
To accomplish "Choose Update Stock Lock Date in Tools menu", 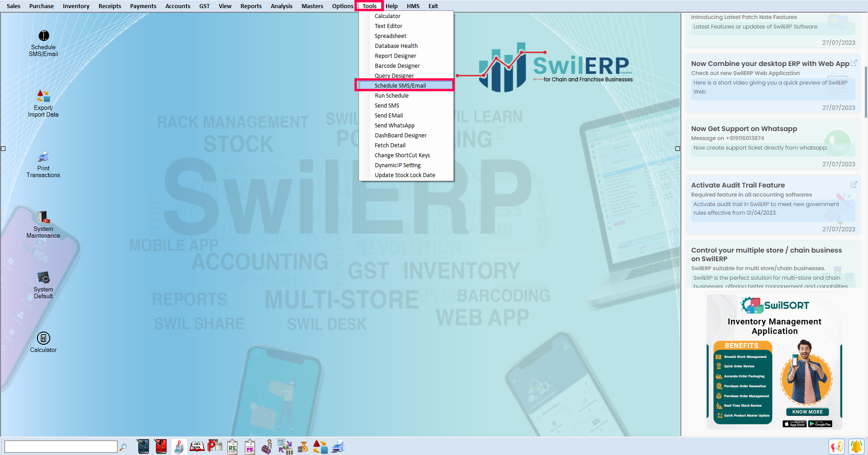I will click(406, 175).
